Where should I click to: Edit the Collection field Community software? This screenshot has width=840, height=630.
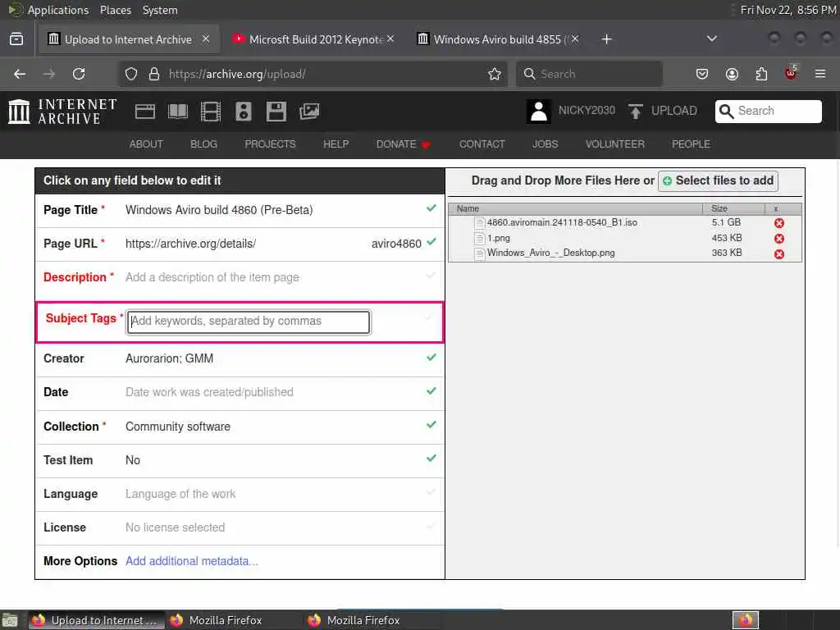tap(240, 427)
